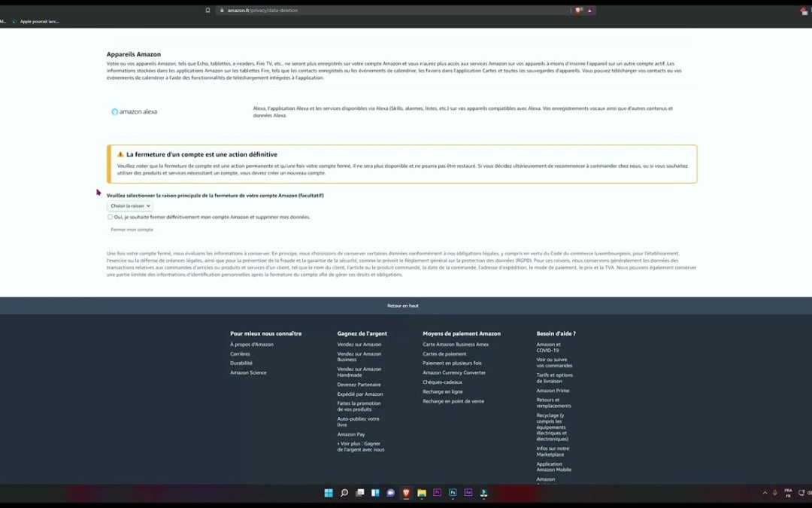
Task: Switch to Brave browser taskbar icon
Action: [406, 493]
